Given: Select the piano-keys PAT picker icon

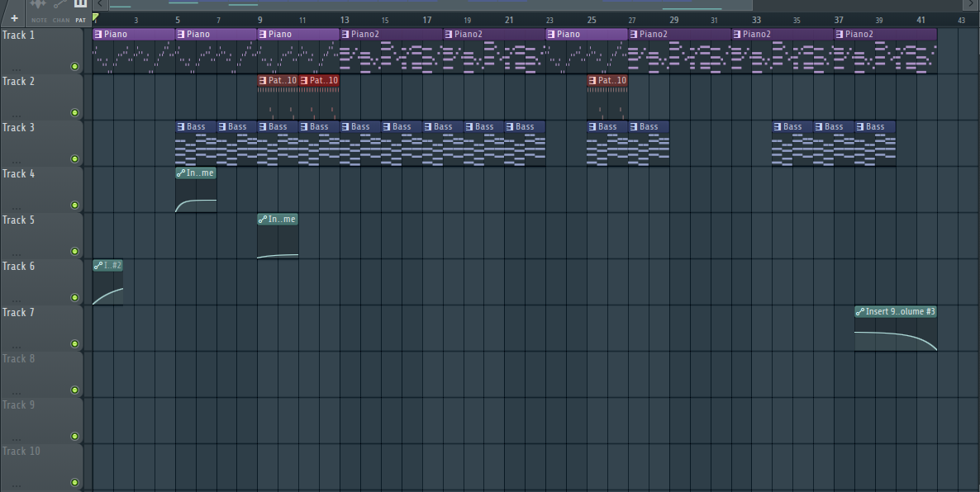Looking at the screenshot, I should click(80, 4).
